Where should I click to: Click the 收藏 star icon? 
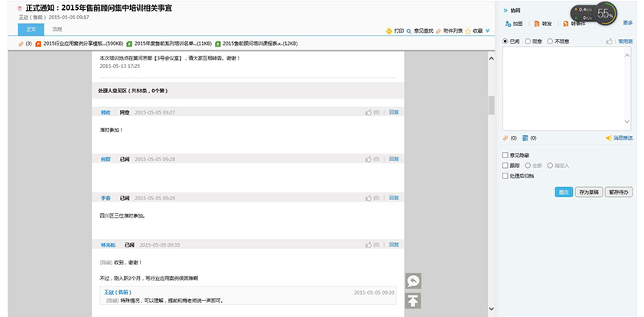tap(467, 31)
